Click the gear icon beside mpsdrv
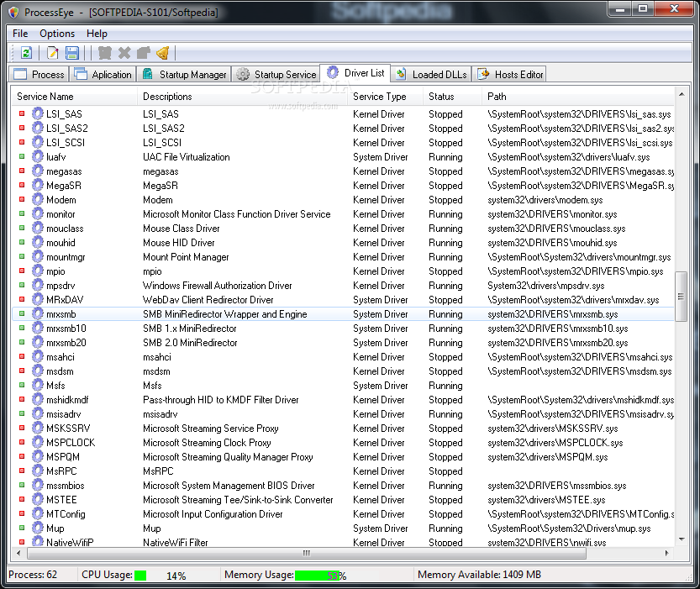Image resolution: width=700 pixels, height=589 pixels. coord(38,285)
